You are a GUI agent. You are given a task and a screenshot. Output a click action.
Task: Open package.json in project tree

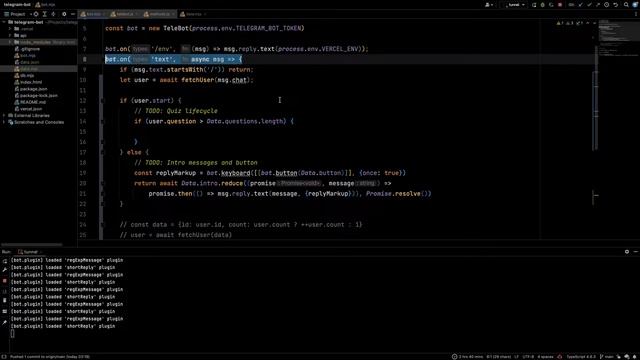coord(31,89)
